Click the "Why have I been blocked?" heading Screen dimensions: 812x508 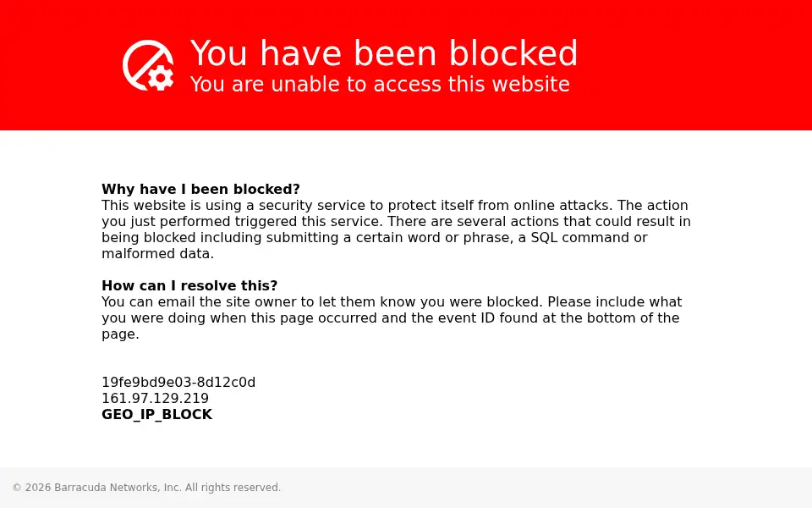[x=201, y=189]
